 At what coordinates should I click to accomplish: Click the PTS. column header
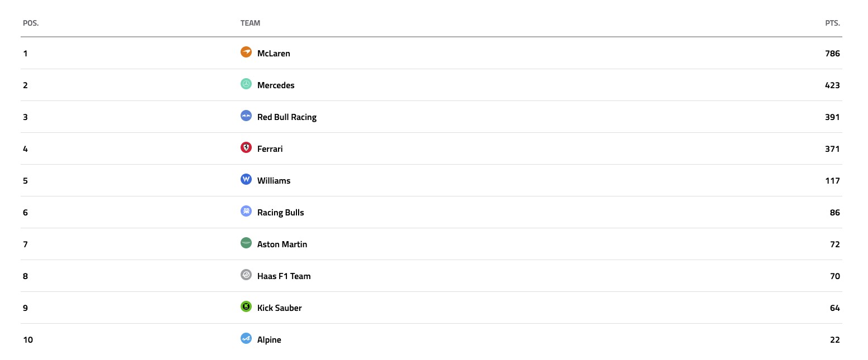(832, 23)
